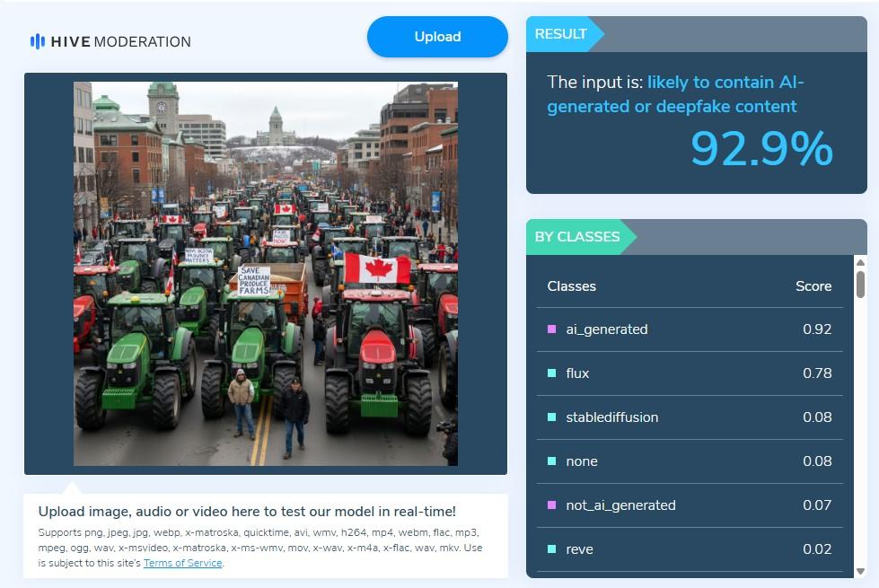Click the 92.9% score value
Image resolution: width=879 pixels, height=588 pixels.
coord(761,148)
